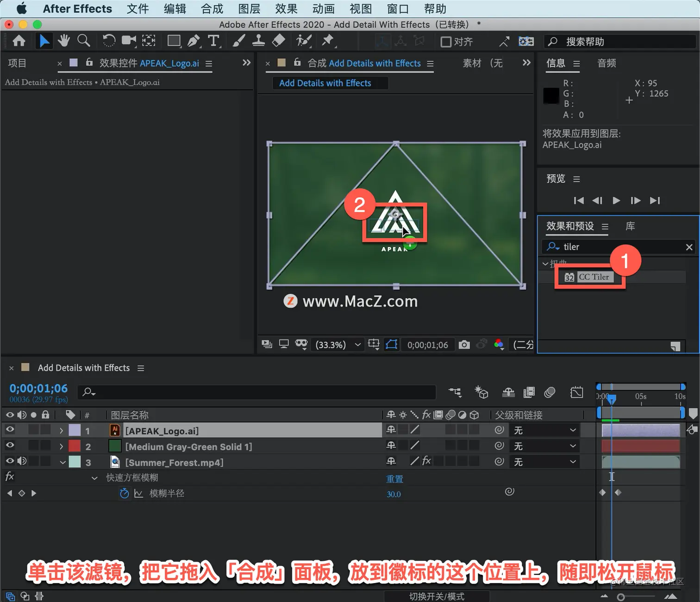This screenshot has height=602, width=700.
Task: Expand the Medium Gray-Green Solid 1 layer
Action: coord(61,446)
